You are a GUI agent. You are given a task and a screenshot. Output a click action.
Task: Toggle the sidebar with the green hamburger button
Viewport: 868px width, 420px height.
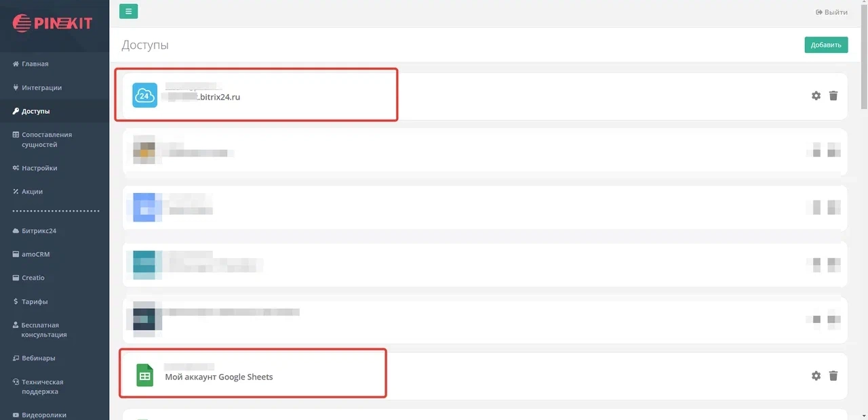click(128, 11)
